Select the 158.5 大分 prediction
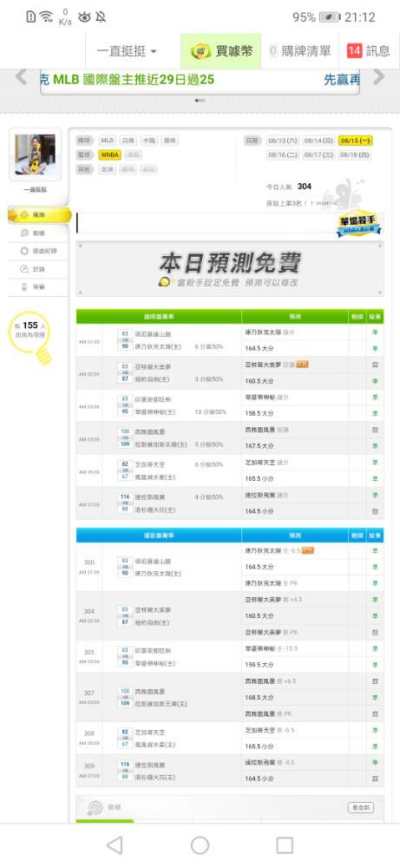Screen dimensions: 400x868 [259, 413]
